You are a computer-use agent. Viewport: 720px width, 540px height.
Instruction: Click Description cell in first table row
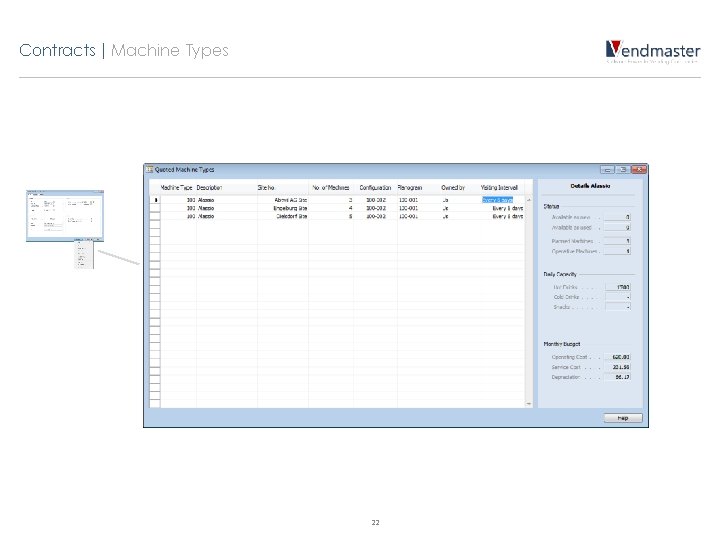coord(227,200)
